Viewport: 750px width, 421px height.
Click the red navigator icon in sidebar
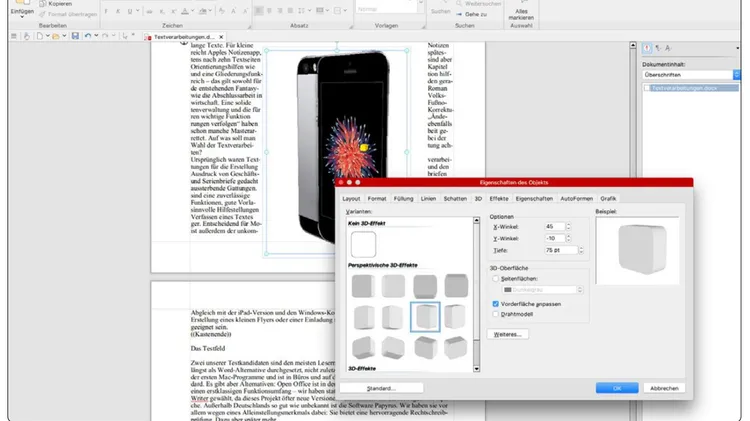point(647,48)
